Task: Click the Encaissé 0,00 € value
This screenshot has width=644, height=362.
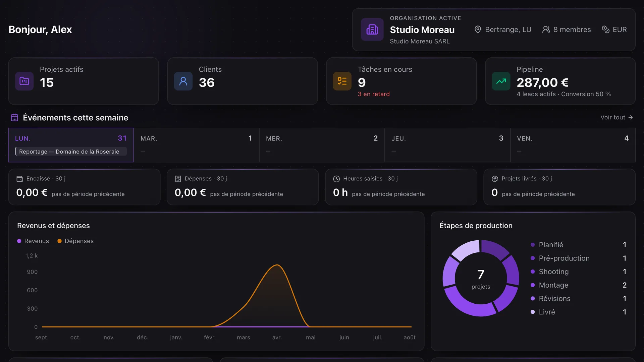Action: (32, 192)
